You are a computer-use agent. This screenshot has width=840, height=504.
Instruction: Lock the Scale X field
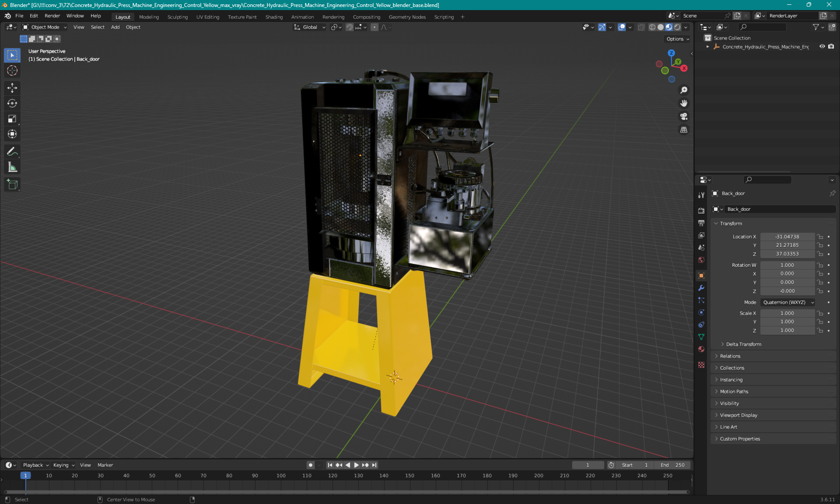820,313
